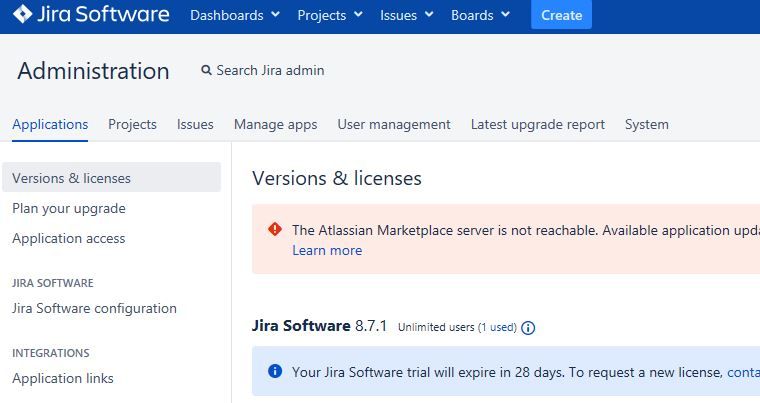
Task: Switch to the Applications tab
Action: (50, 125)
